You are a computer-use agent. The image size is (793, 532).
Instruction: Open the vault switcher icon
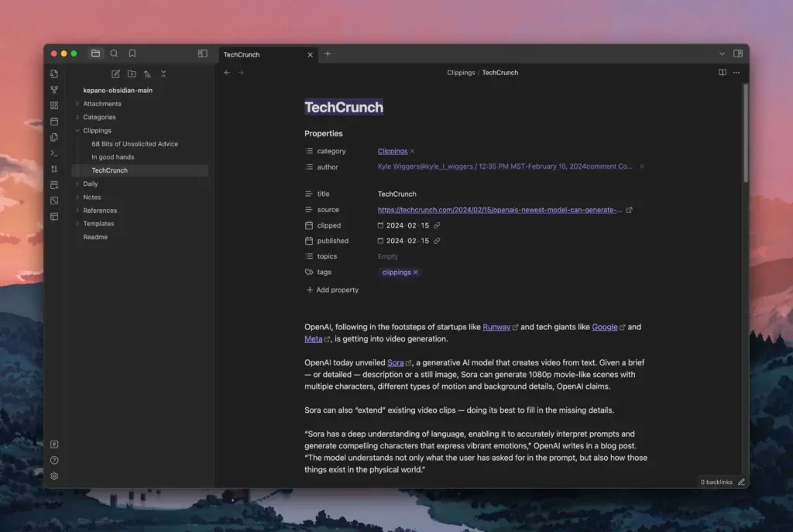click(x=54, y=444)
